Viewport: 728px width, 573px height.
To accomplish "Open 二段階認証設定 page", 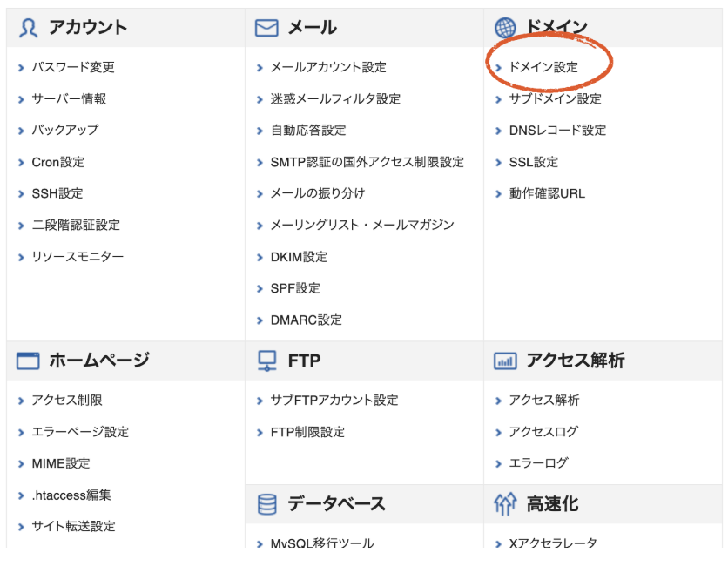I will [x=76, y=225].
